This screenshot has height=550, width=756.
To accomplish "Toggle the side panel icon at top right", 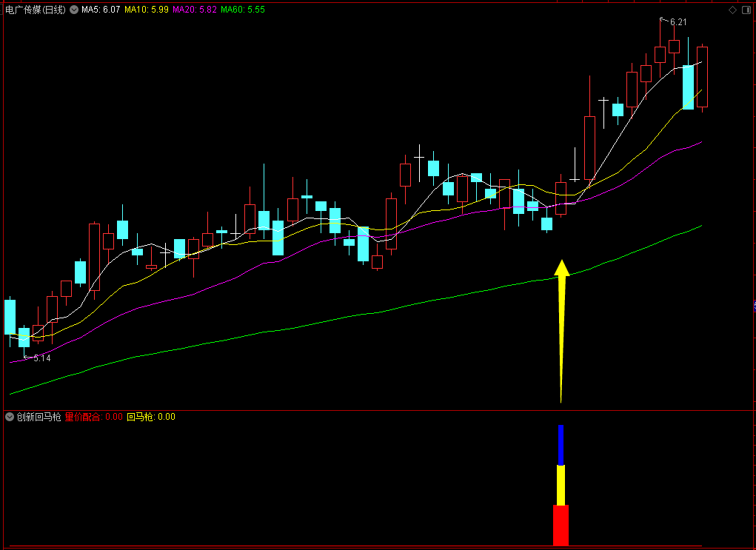I will pos(746,10).
